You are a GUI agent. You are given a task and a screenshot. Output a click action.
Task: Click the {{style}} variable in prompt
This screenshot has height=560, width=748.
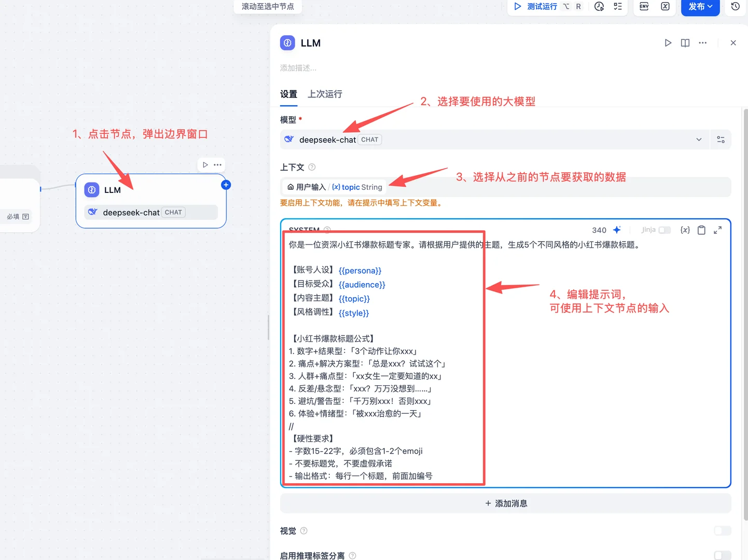[x=354, y=313]
